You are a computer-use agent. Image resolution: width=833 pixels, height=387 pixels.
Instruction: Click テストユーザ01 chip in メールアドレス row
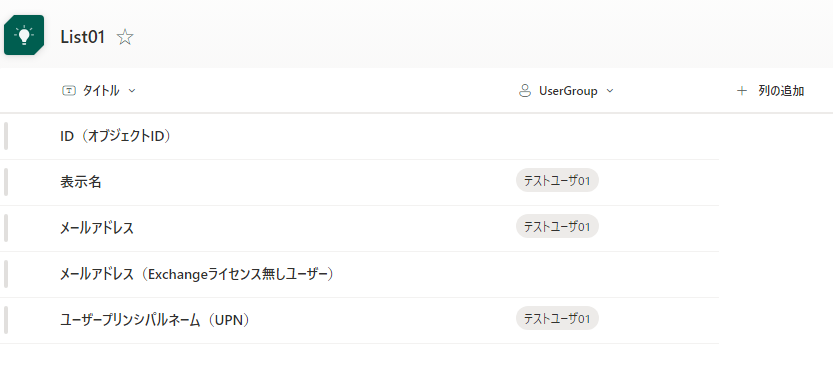(x=557, y=227)
